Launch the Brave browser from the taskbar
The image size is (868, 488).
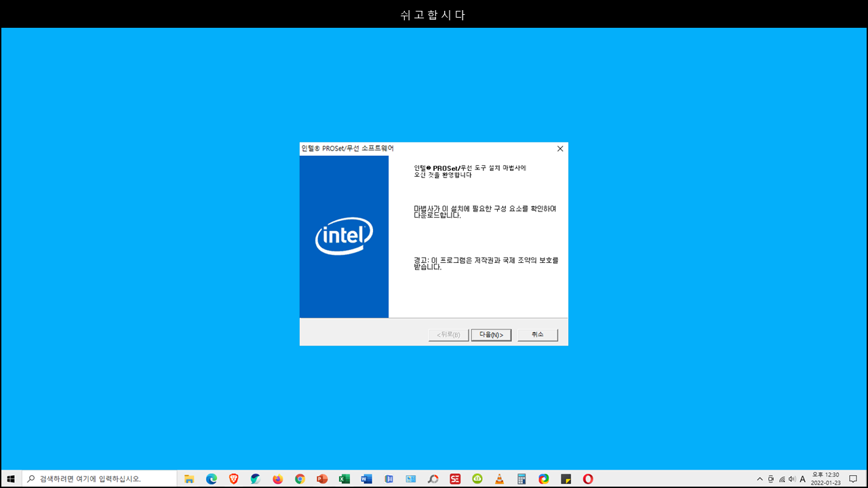pyautogui.click(x=234, y=479)
